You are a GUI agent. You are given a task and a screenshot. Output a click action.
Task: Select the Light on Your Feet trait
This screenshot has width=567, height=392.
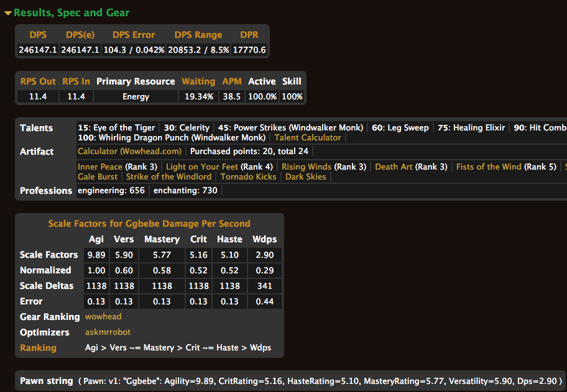(x=201, y=166)
